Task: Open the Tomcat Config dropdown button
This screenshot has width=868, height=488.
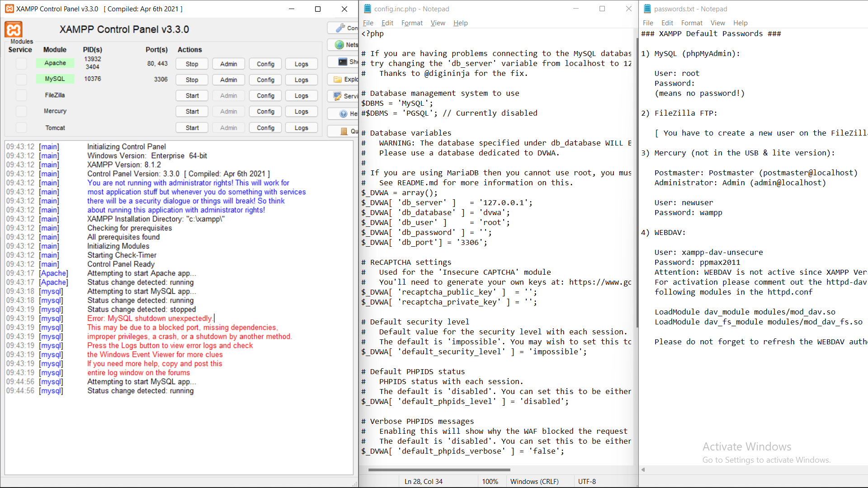Action: [x=265, y=128]
